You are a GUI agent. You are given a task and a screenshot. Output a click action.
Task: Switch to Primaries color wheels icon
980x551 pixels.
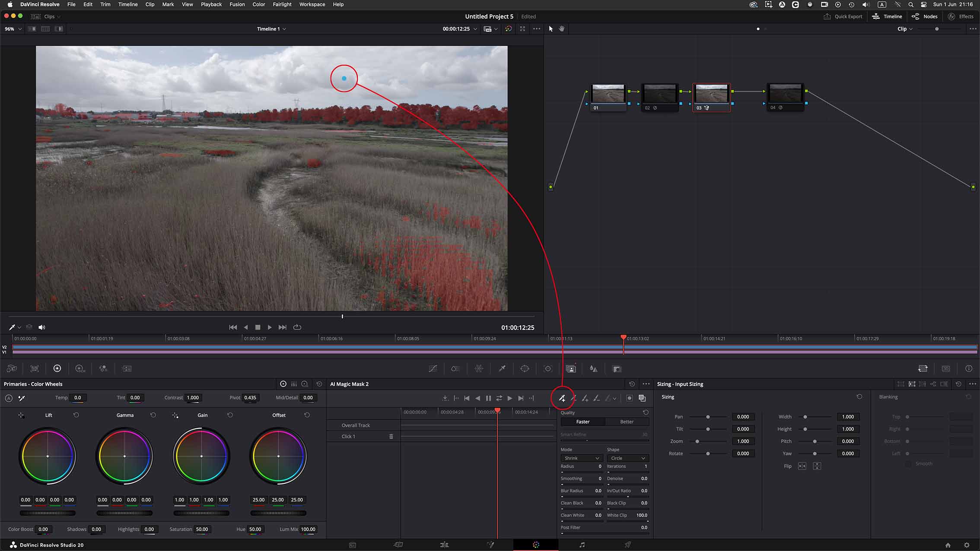click(x=57, y=368)
